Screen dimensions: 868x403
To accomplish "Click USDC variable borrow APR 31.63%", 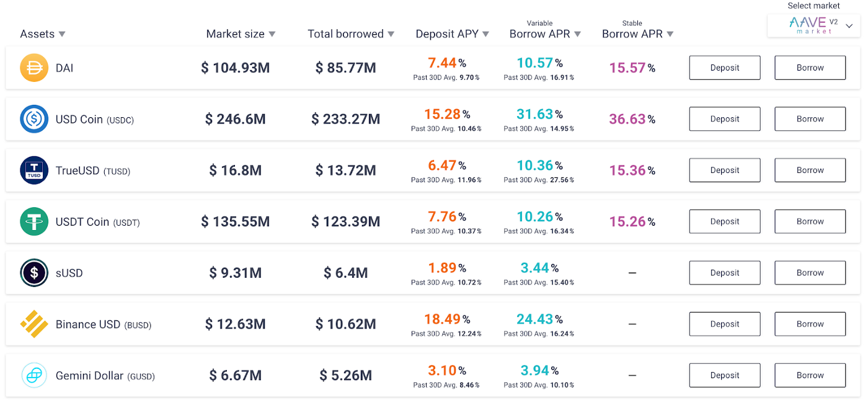I will (539, 114).
